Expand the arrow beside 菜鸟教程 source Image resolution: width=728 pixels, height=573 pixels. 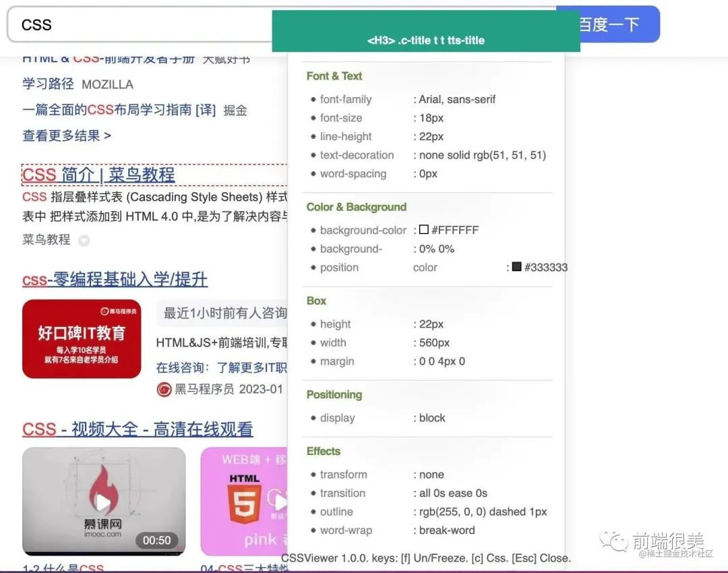click(84, 241)
